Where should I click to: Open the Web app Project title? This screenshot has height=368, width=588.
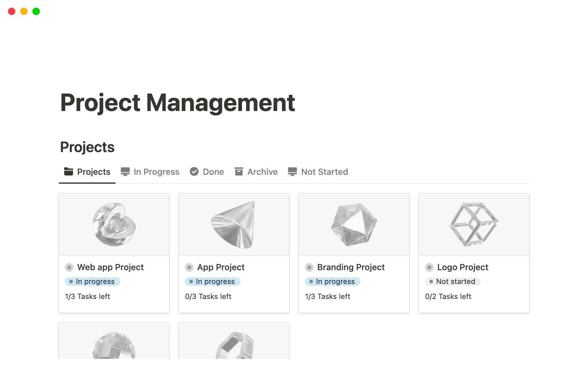click(x=110, y=267)
